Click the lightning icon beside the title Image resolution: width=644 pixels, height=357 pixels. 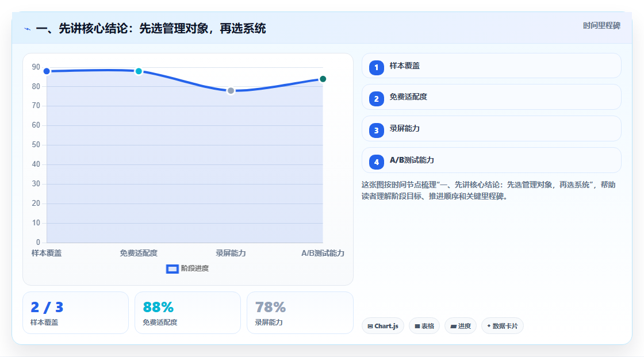[28, 29]
